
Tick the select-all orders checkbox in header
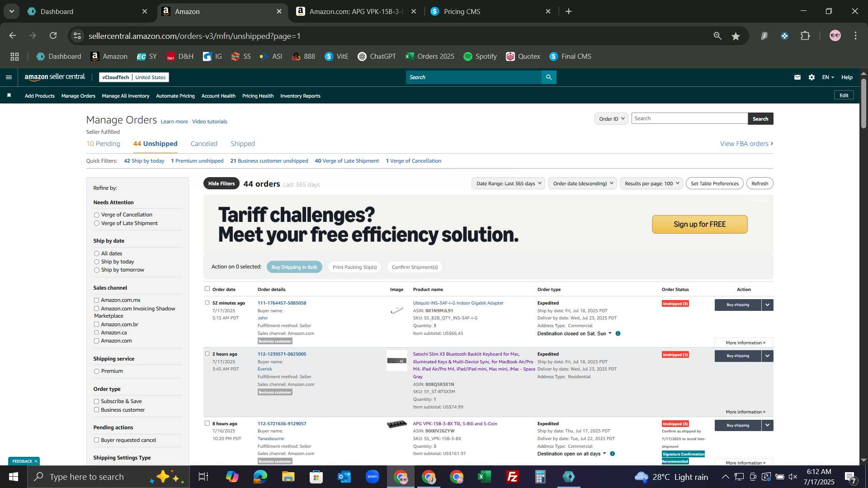tap(207, 289)
